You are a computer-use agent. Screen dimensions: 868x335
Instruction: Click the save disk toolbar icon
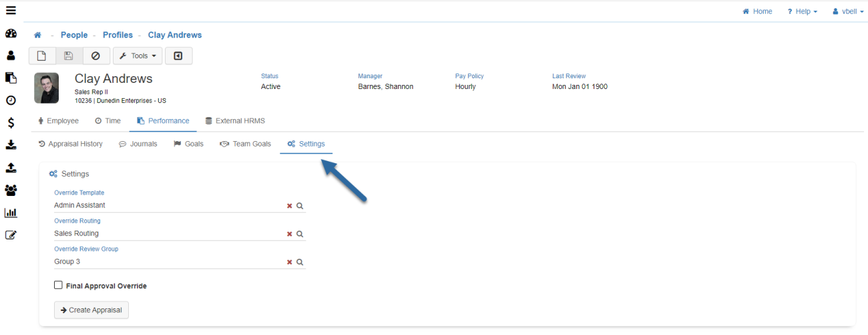[69, 56]
